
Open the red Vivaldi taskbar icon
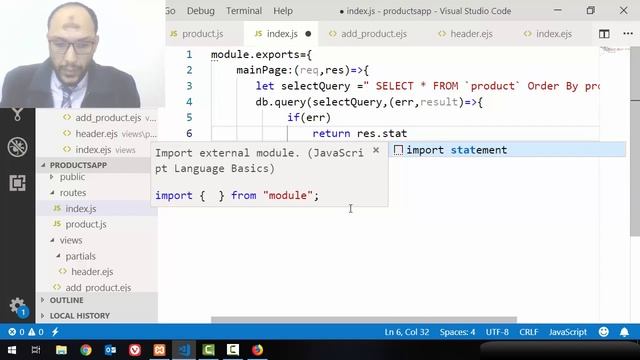click(x=135, y=350)
